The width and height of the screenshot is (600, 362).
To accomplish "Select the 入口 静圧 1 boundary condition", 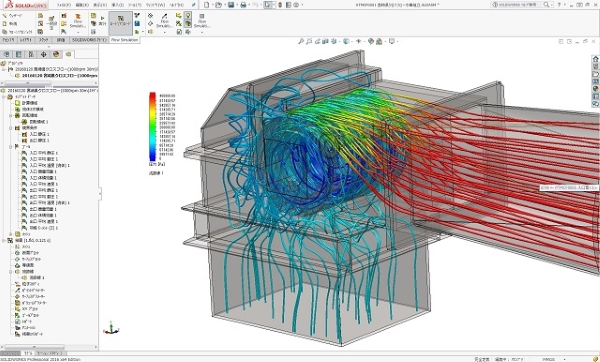I will (39, 134).
